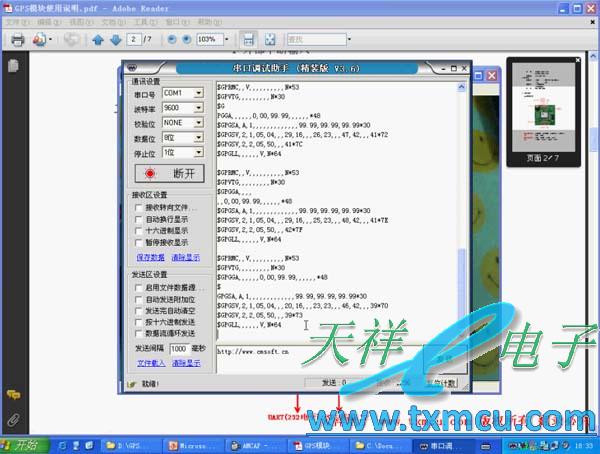Click the 发送间隔 1000 interval field

[x=179, y=349]
